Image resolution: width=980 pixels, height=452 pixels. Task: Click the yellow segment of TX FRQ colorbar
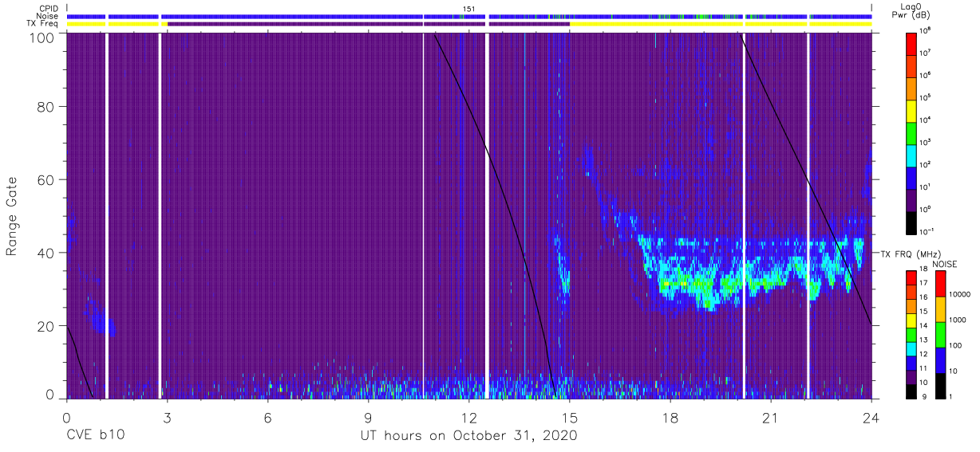click(911, 320)
